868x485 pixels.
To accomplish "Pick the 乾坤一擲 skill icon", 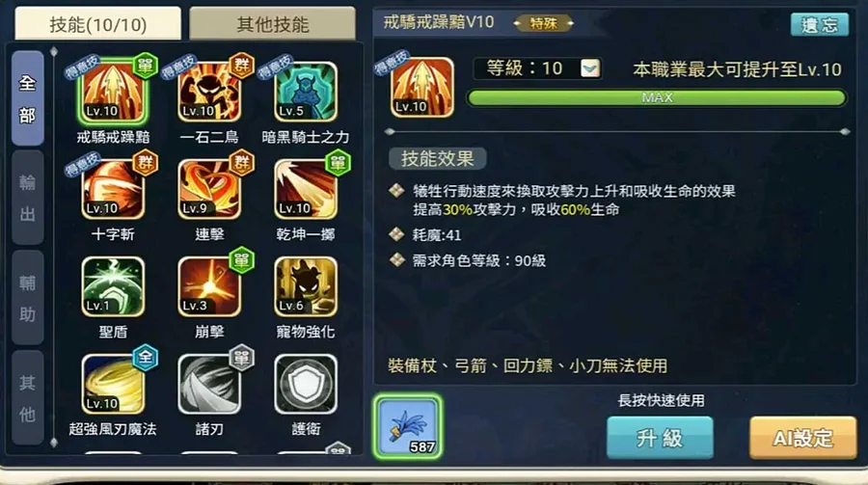I will [306, 189].
